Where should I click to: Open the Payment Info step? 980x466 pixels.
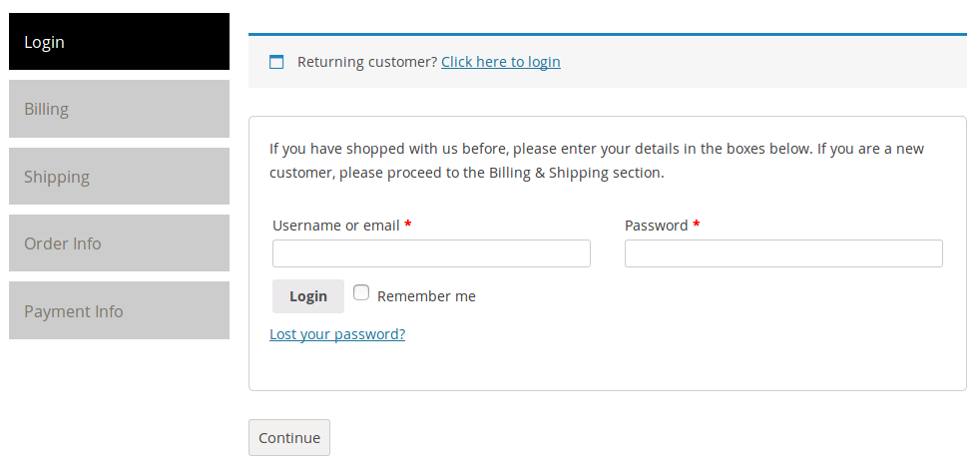(x=119, y=311)
